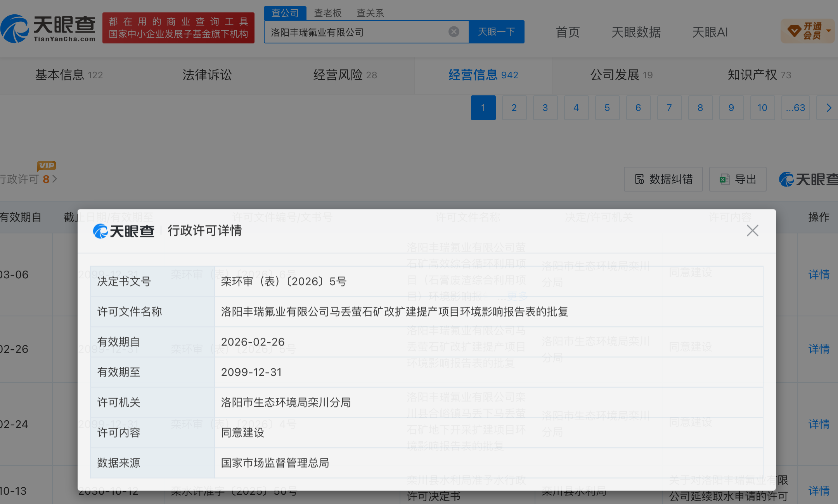
Task: Select the 知识产权 73 tab
Action: [x=759, y=75]
